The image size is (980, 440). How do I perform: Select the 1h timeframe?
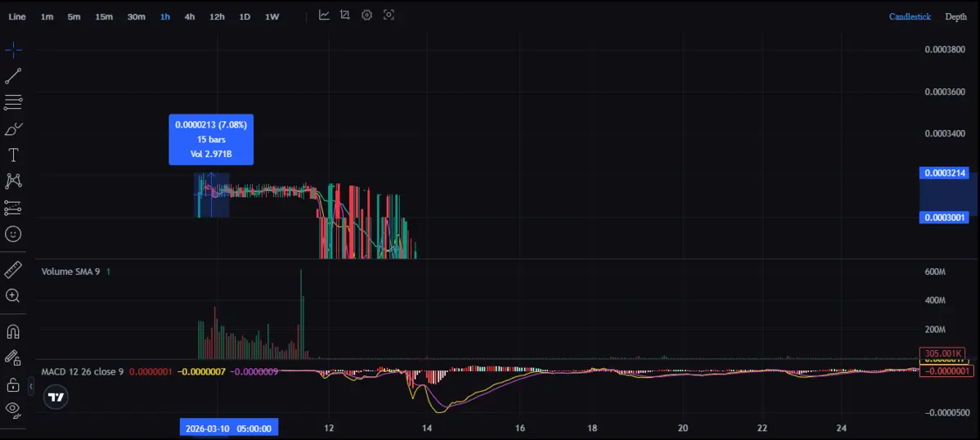[165, 17]
